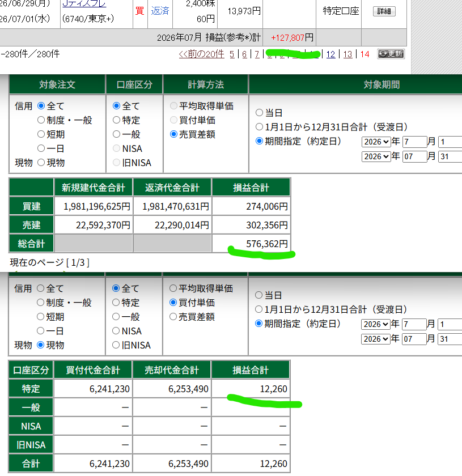Open start-year 2026 dropdown in spot (現物) form
462x476 pixels.
click(375, 324)
